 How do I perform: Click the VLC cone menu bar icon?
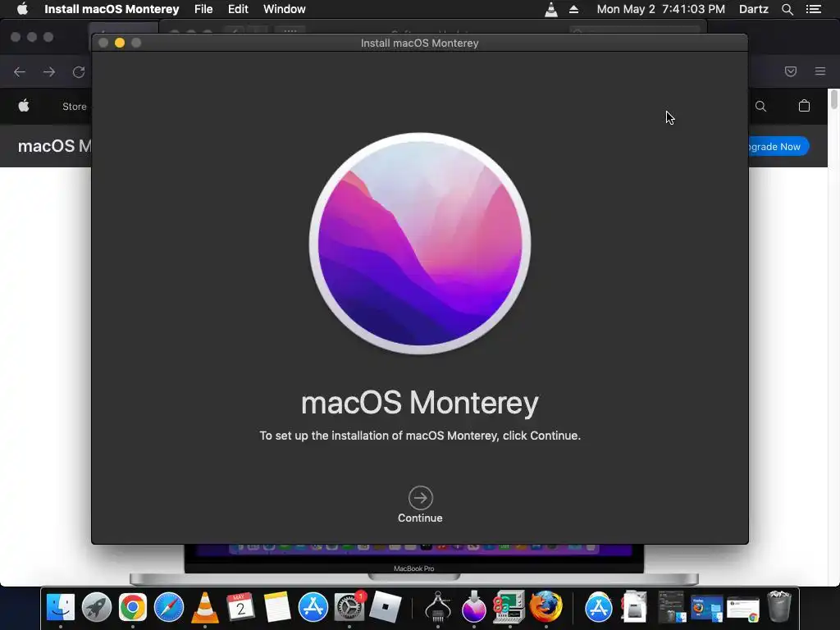[550, 9]
